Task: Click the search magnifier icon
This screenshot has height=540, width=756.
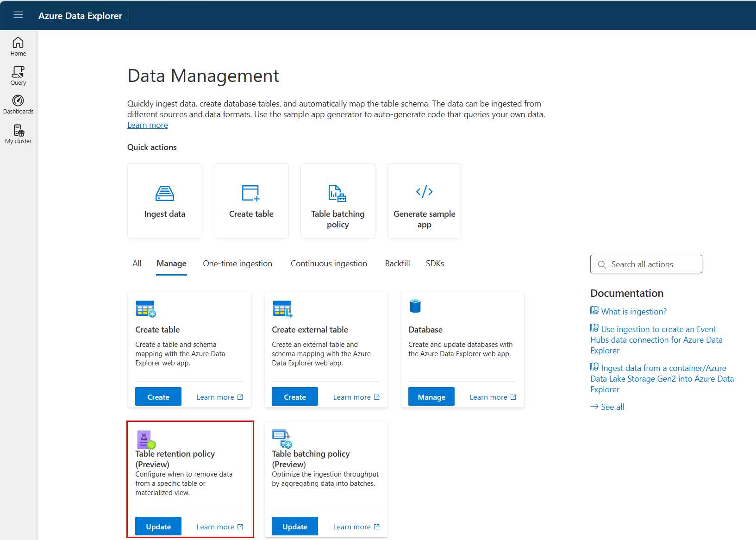Action: [x=602, y=264]
